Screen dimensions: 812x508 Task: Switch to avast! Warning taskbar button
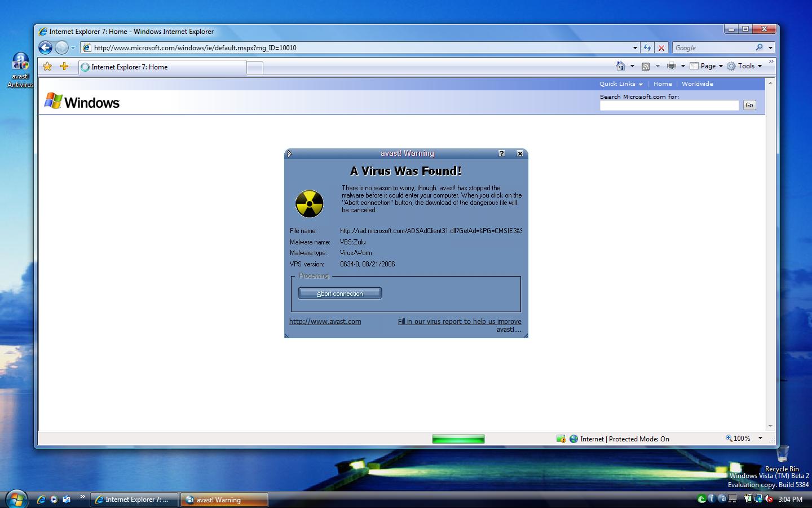(x=224, y=500)
